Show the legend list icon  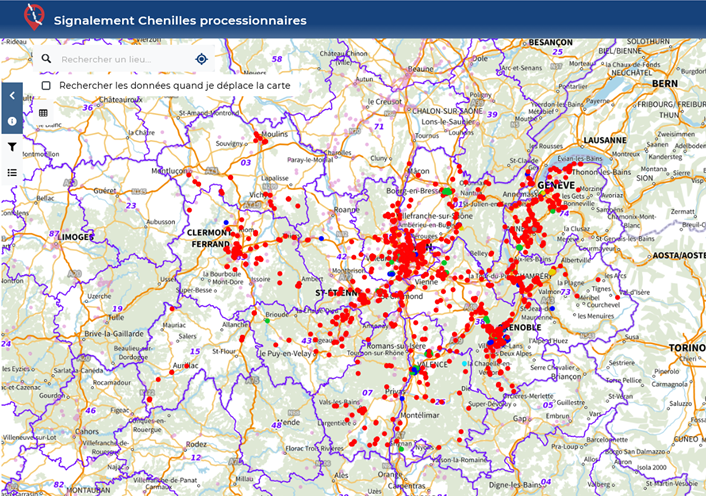point(12,172)
